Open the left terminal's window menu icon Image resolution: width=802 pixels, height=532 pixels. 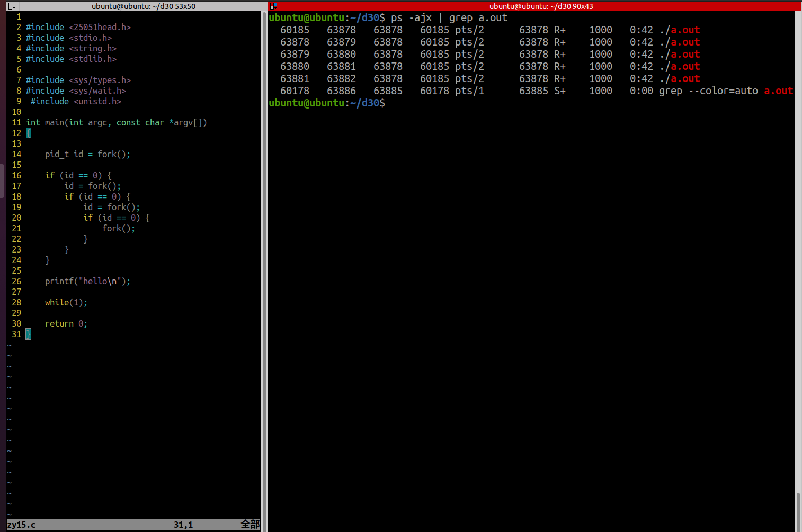coord(11,6)
